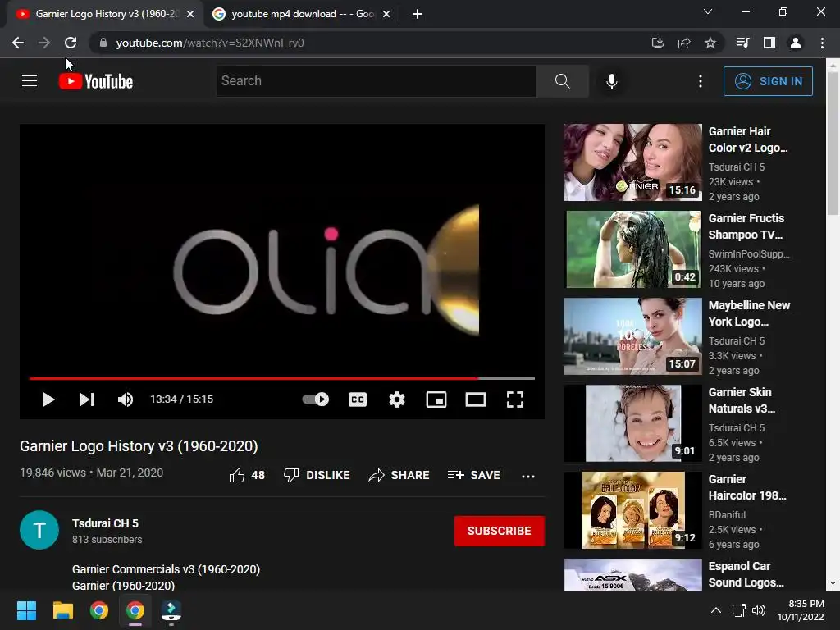Enter full screen mode
Viewport: 840px width, 630px height.
pyautogui.click(x=515, y=399)
